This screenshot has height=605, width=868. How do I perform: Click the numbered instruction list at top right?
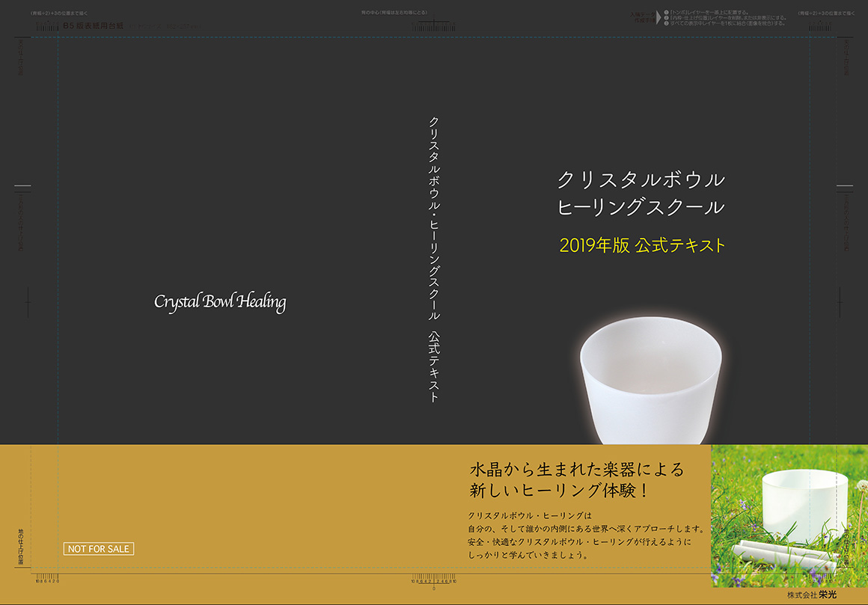tap(724, 18)
